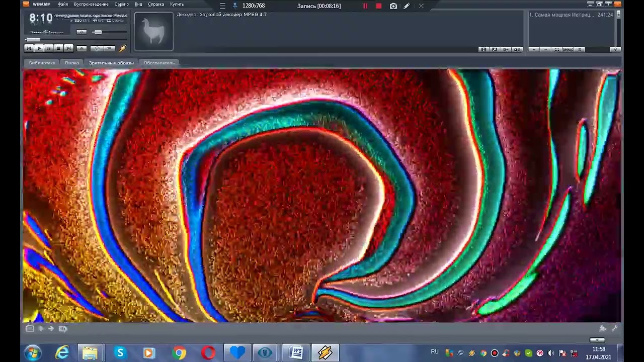Viewport: 644px width, 362px height.
Task: Click the Winamp lightning bolt icon
Action: 123,48
